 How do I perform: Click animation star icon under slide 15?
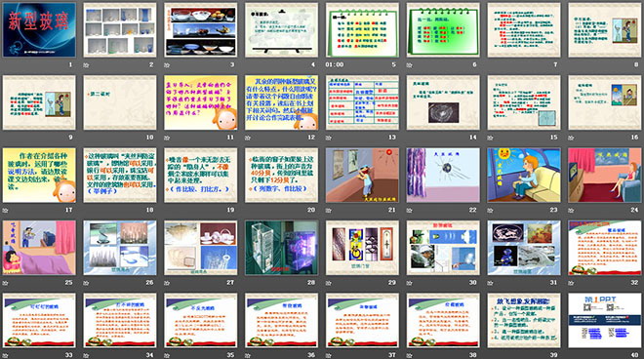coord(491,138)
